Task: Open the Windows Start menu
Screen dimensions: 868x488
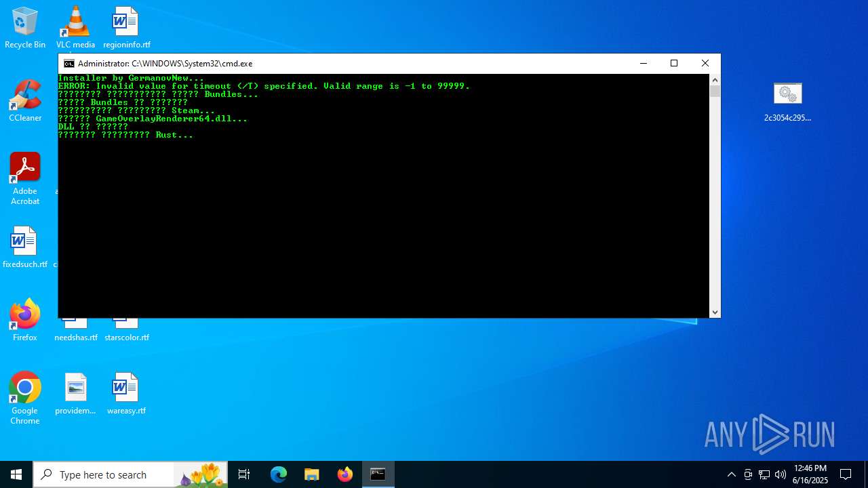Action: (x=16, y=474)
